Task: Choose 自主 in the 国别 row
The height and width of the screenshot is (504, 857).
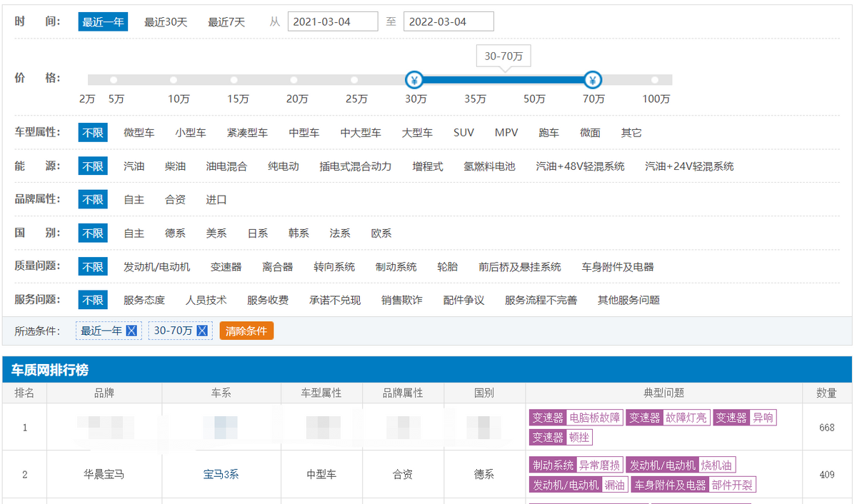Action: [134, 233]
